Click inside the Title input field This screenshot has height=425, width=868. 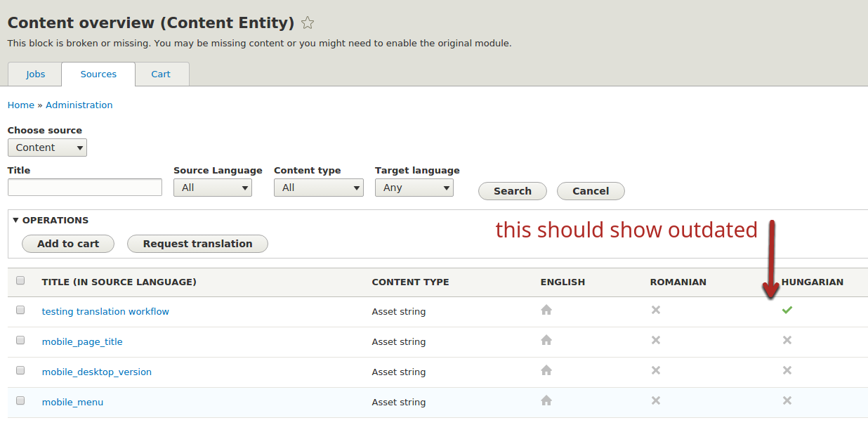pyautogui.click(x=84, y=187)
